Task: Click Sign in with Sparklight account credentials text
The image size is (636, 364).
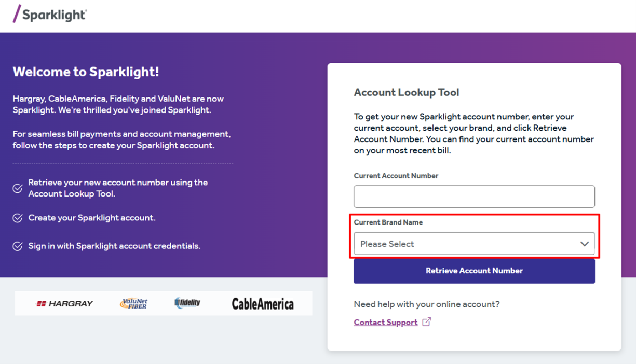Action: (114, 246)
